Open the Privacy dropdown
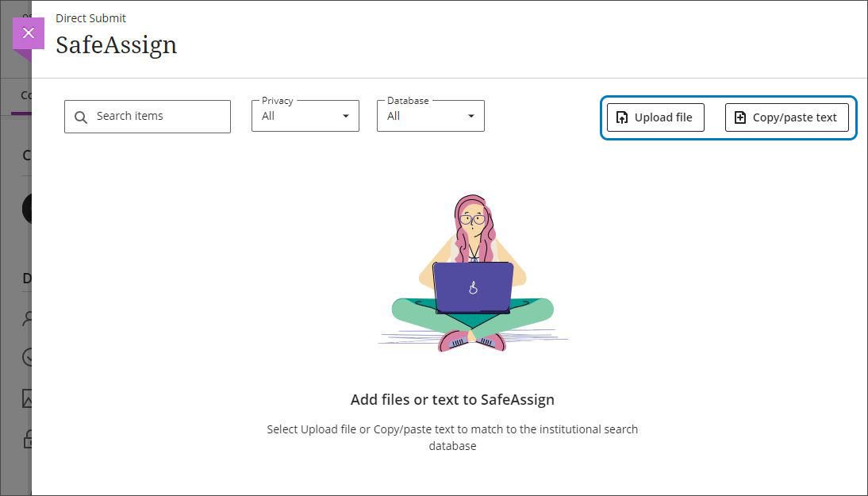 click(305, 117)
